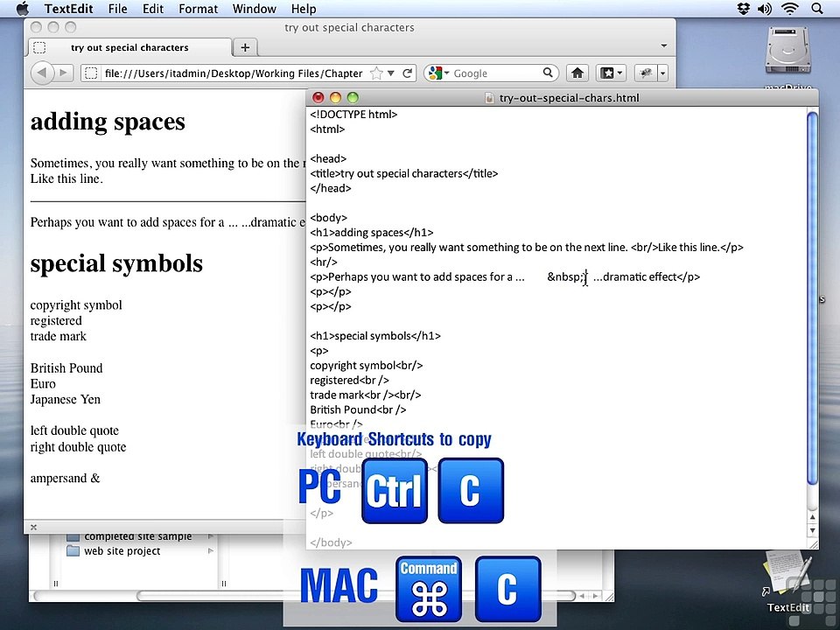This screenshot has width=840, height=630.
Task: Select 'web site project' folder in Finder
Action: 122,550
